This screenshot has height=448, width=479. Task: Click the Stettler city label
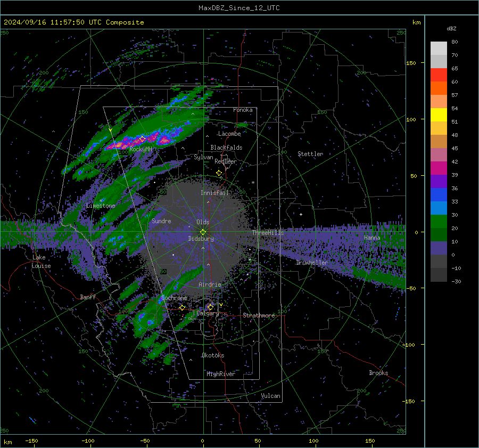click(x=310, y=154)
